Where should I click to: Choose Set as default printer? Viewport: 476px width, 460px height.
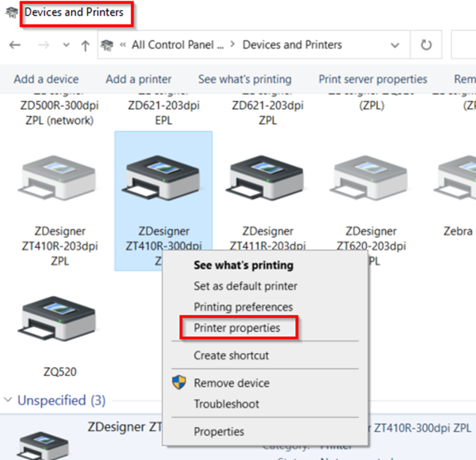coord(245,286)
